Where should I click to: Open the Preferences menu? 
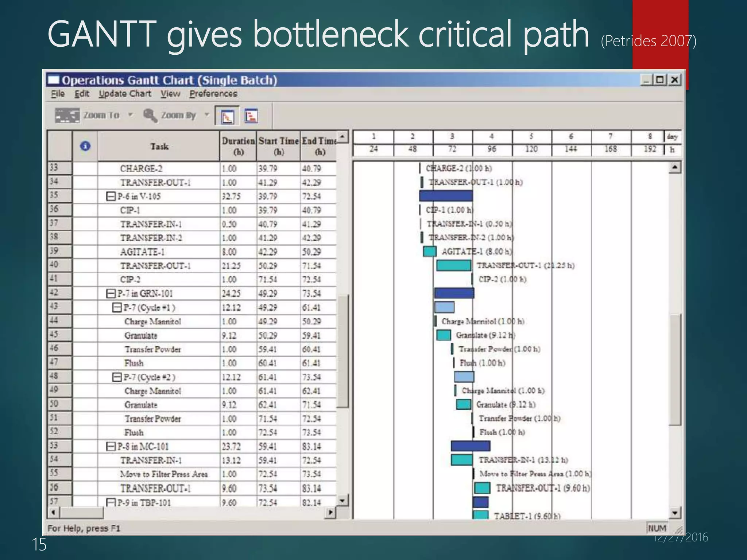[213, 94]
